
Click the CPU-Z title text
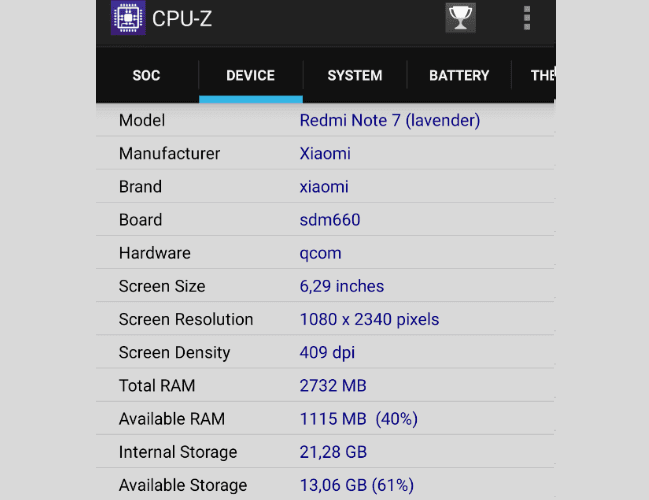(182, 19)
